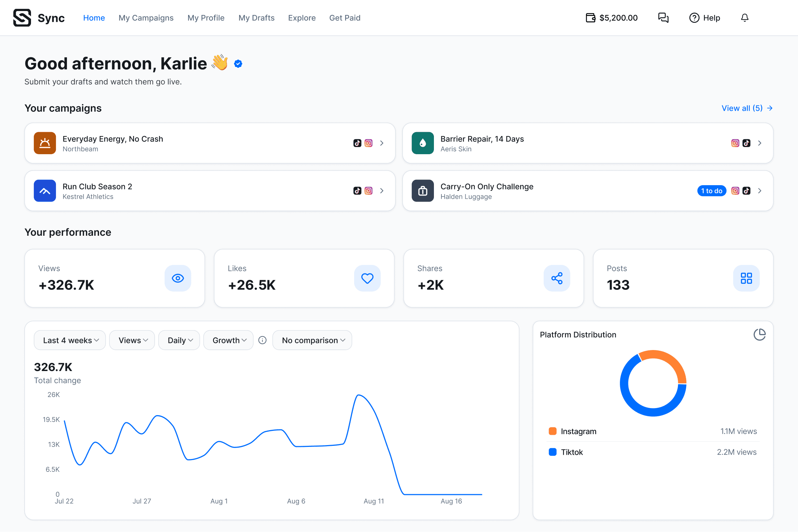Click the Instagram orange legend swatch
This screenshot has height=532, width=798.
click(553, 431)
